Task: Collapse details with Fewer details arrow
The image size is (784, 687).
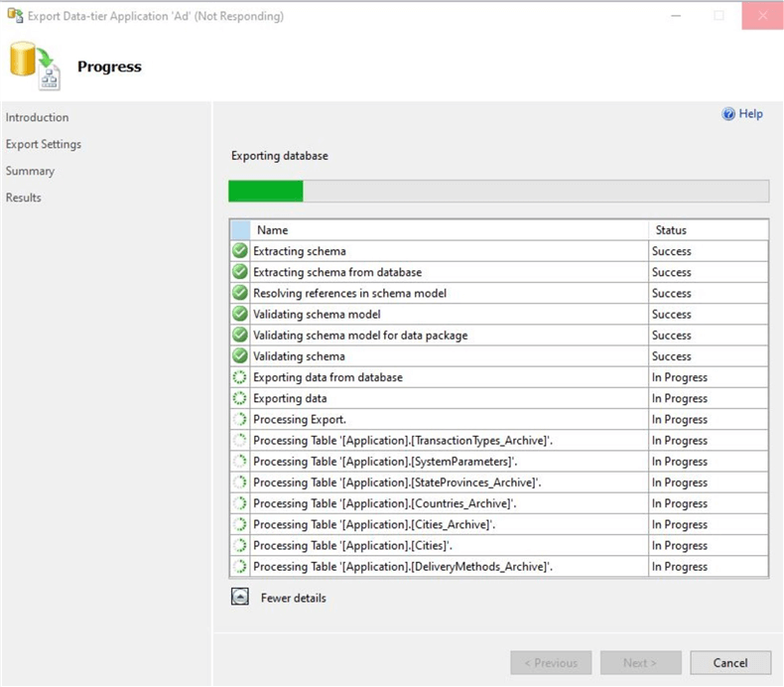Action: click(x=239, y=598)
